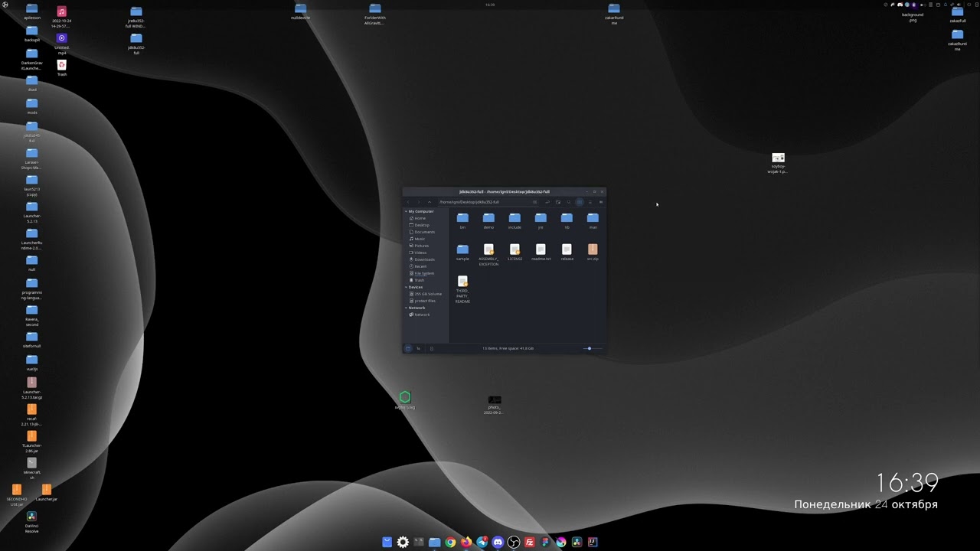Collapse the My Computer sidebar section
This screenshot has width=980, height=551.
pos(406,211)
